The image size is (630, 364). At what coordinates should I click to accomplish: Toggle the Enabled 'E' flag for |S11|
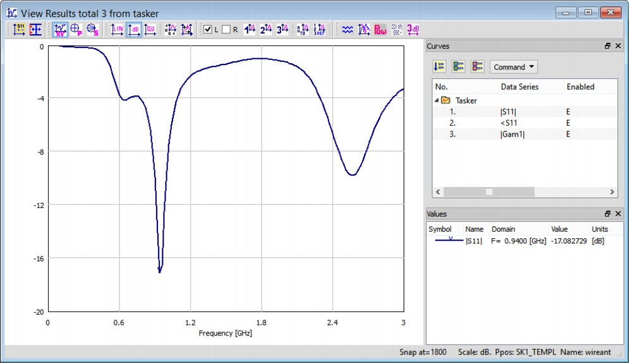[x=568, y=112]
